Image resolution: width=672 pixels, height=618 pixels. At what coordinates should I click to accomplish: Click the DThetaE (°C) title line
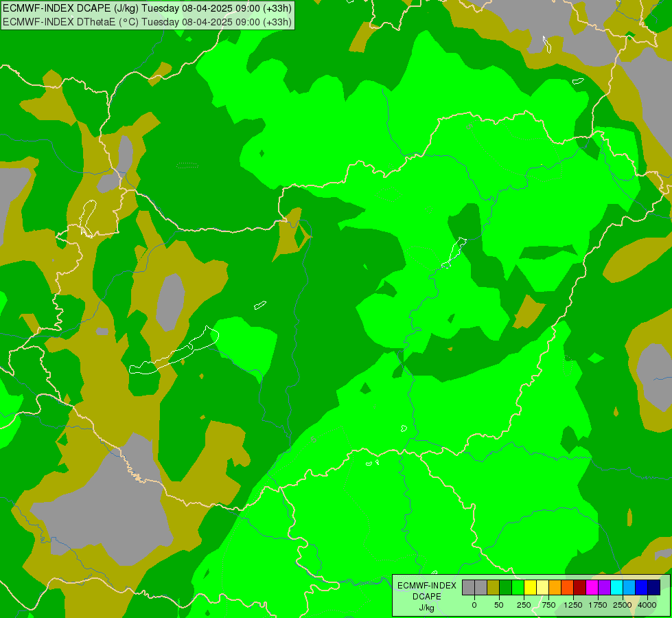[147, 22]
